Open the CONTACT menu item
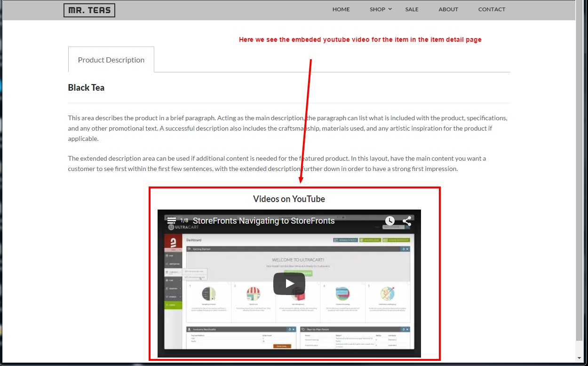The width and height of the screenshot is (588, 366). (492, 9)
